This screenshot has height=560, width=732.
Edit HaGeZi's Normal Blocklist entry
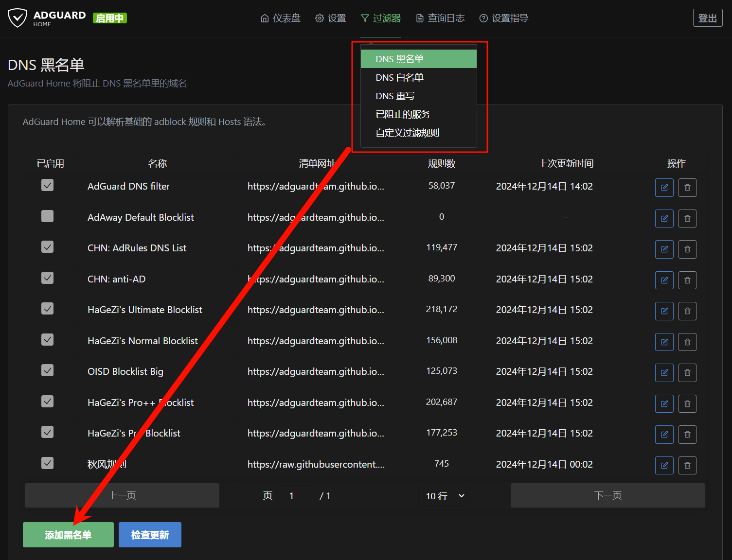point(664,342)
